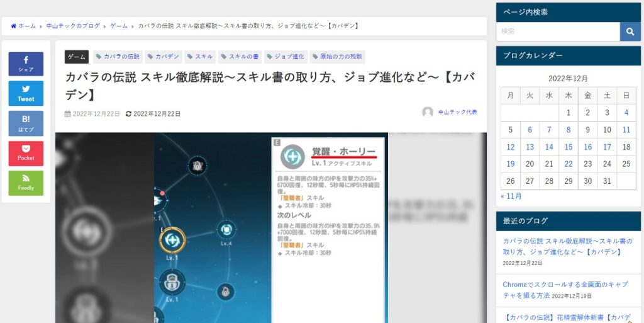Type in the ページ内検索 search field
This screenshot has height=323, width=644.
point(558,31)
